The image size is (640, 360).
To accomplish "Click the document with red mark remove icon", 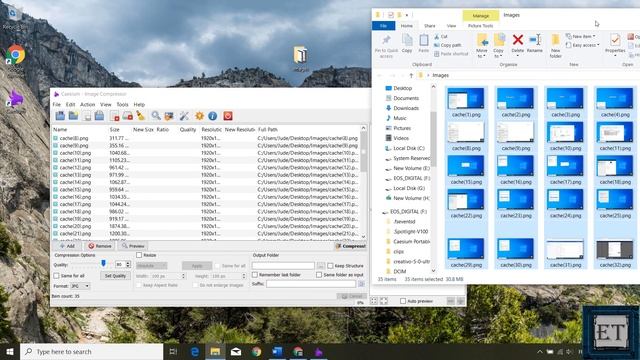I will [114, 116].
